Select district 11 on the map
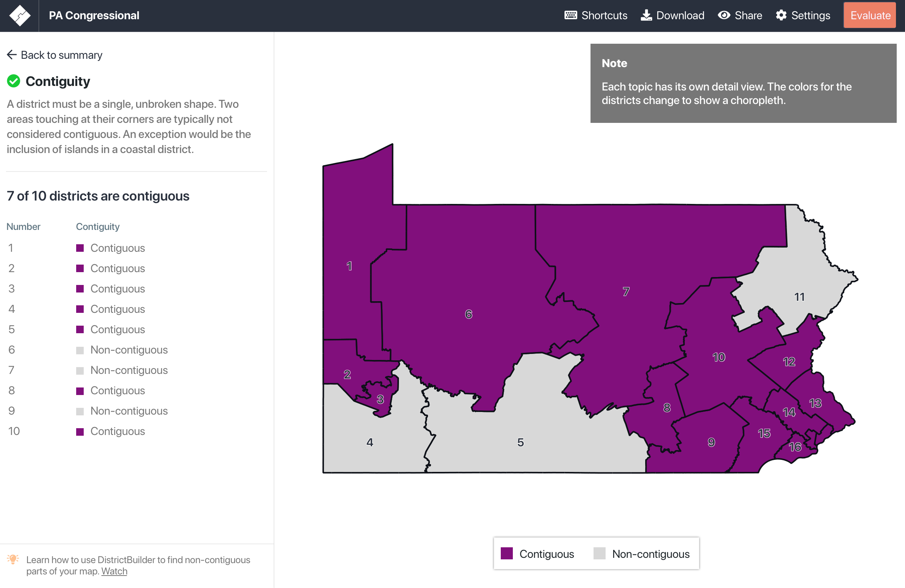905x588 pixels. coord(799,297)
